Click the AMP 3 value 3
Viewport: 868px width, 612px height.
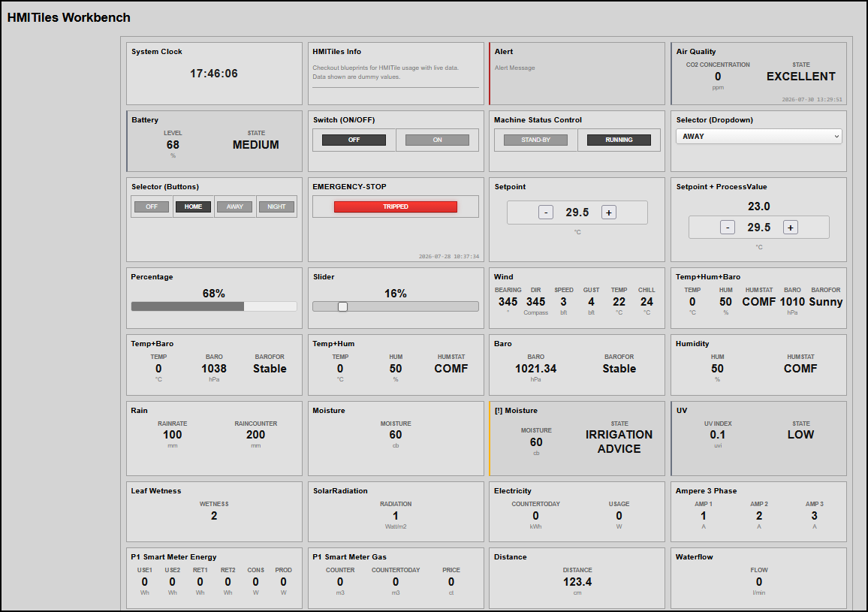pyautogui.click(x=814, y=516)
